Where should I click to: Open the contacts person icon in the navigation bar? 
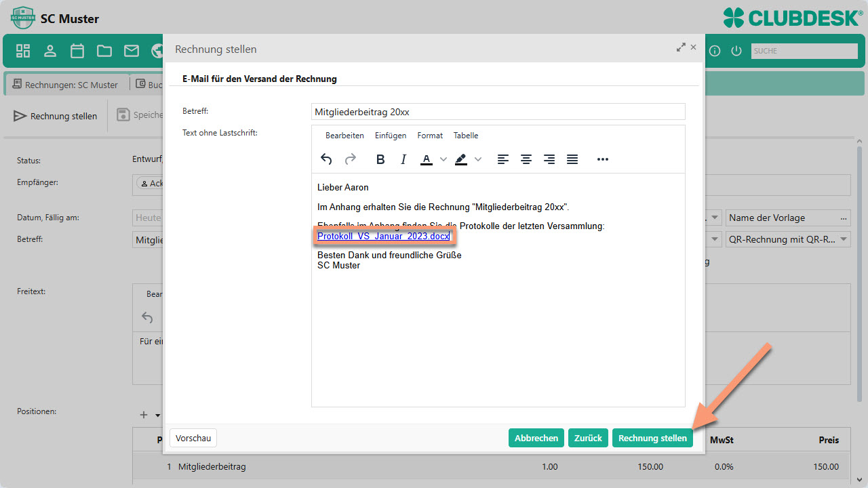(x=50, y=51)
